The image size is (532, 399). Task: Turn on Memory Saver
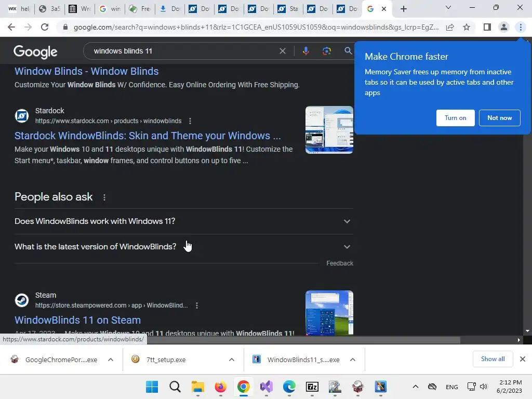pos(455,118)
